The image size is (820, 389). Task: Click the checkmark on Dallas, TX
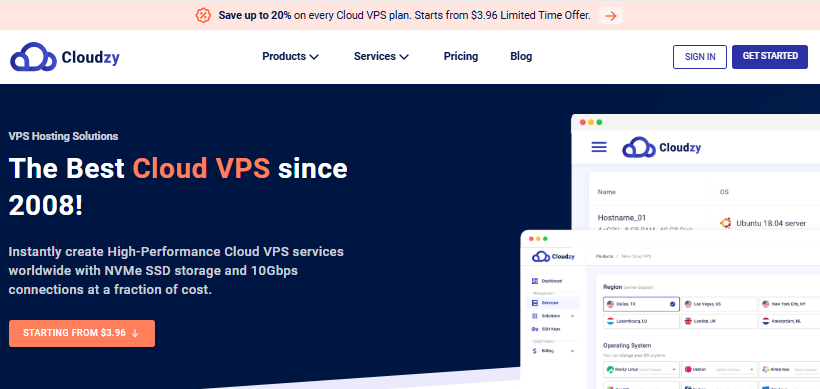click(673, 304)
